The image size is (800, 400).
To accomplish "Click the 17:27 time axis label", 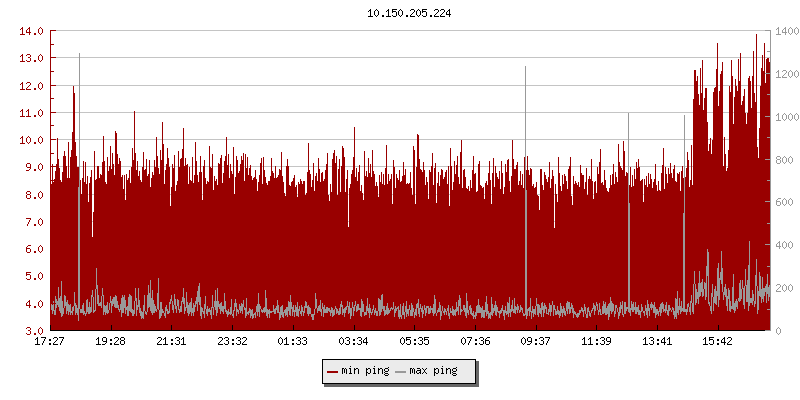I will [x=50, y=342].
